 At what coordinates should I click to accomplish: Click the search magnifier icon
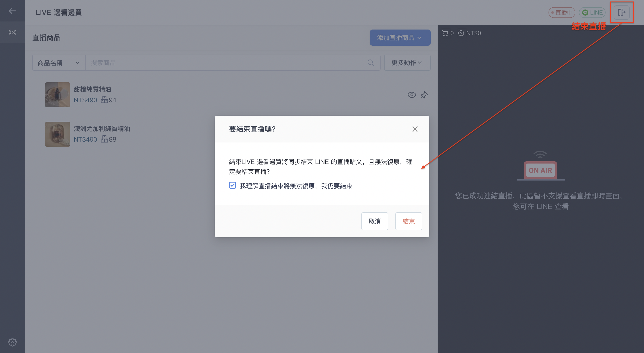371,63
